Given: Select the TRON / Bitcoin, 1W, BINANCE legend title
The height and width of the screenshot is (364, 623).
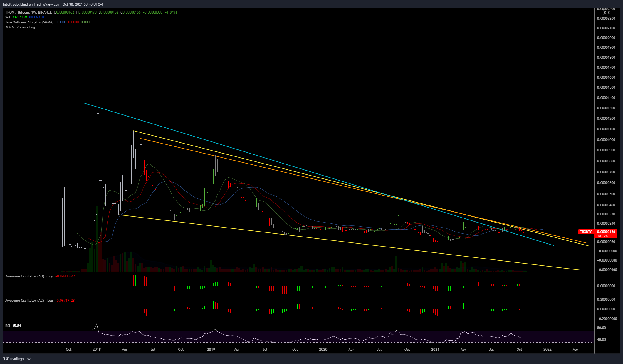Looking at the screenshot, I should coord(28,12).
